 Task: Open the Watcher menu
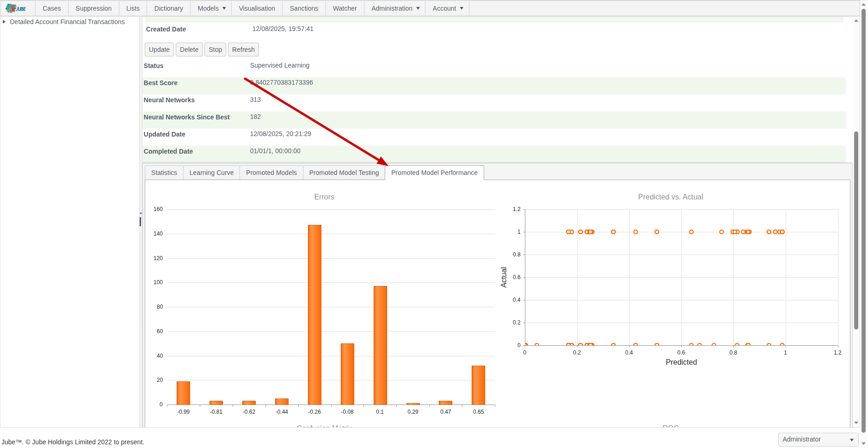coord(345,8)
